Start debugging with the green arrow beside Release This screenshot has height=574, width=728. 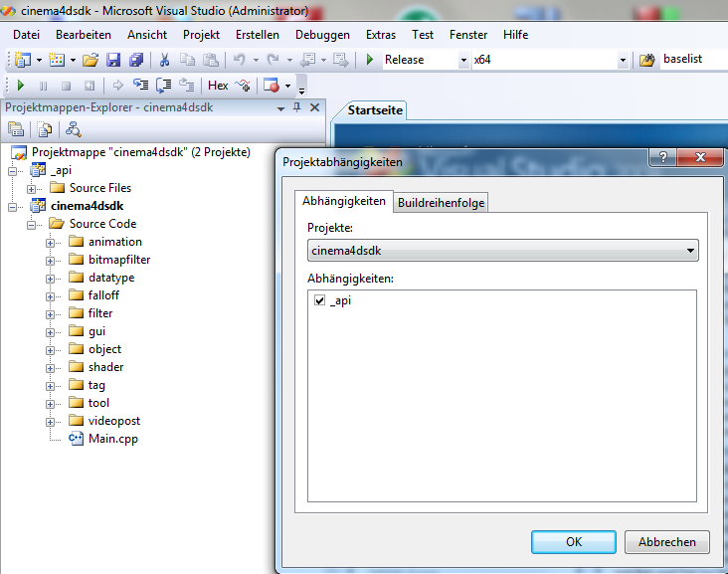[x=370, y=60]
